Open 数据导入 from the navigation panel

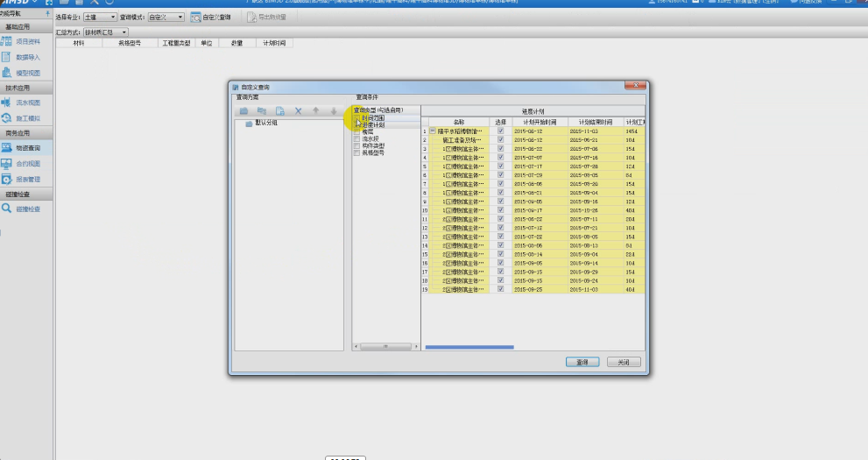pos(27,57)
